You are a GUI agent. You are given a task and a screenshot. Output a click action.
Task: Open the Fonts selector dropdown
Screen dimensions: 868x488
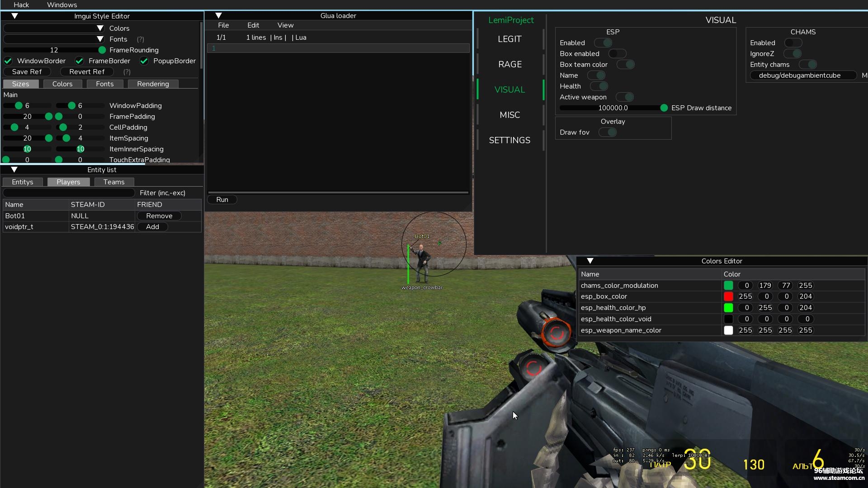(x=54, y=39)
